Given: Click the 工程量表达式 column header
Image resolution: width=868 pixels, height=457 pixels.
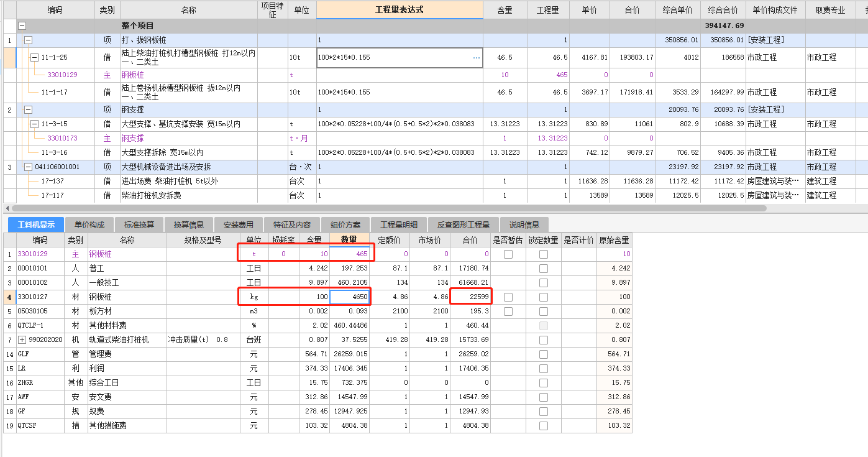Looking at the screenshot, I should (x=400, y=10).
